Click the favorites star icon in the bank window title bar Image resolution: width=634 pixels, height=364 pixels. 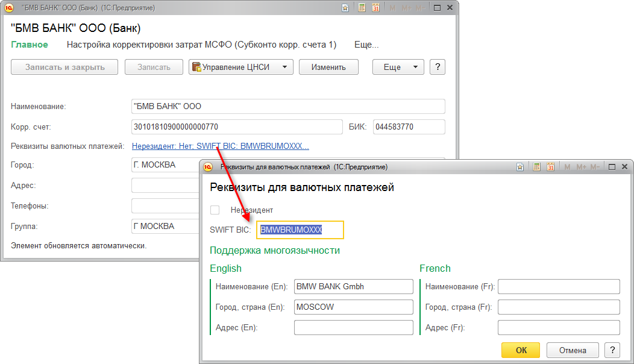[x=345, y=8]
